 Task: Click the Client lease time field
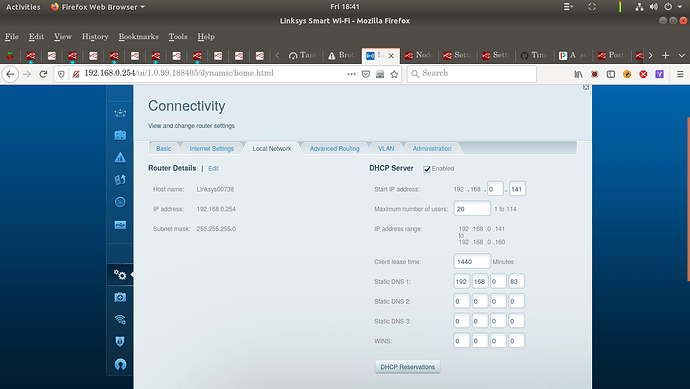[x=472, y=261]
